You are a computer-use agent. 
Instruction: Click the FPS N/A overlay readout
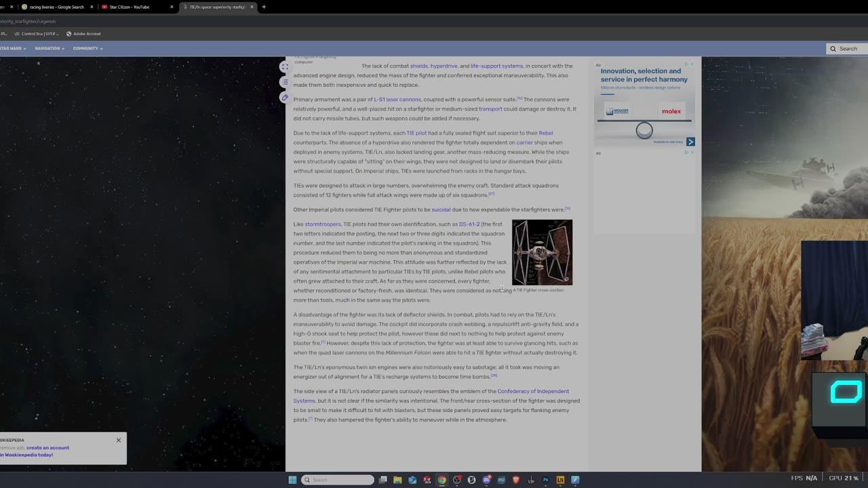point(804,478)
